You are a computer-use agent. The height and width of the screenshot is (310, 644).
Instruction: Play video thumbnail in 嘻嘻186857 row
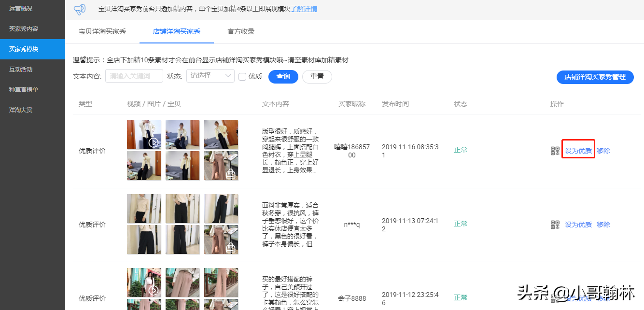coord(144,135)
